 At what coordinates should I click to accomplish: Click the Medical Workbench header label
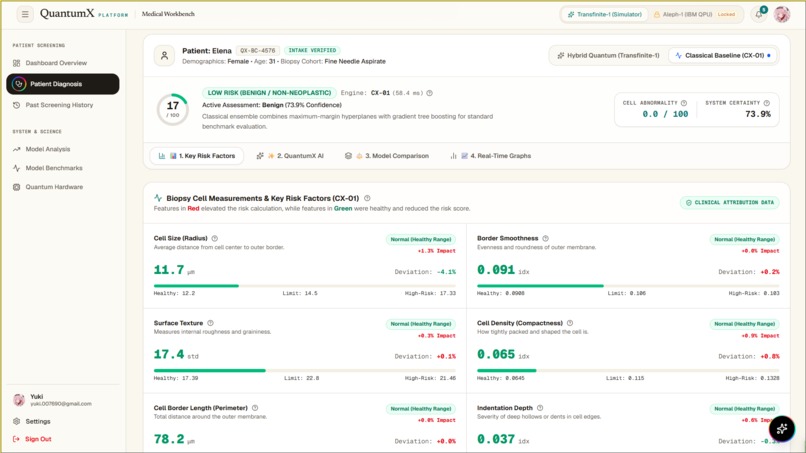(x=168, y=14)
